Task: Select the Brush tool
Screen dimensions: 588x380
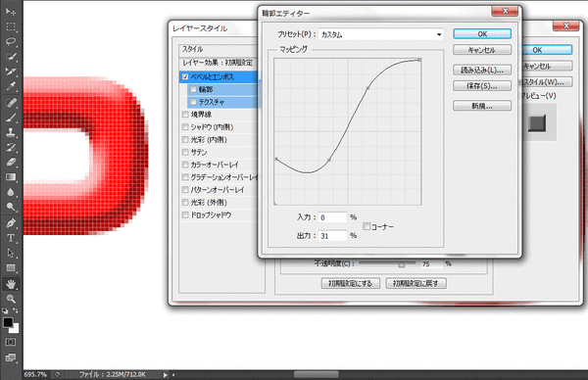Action: tap(11, 118)
